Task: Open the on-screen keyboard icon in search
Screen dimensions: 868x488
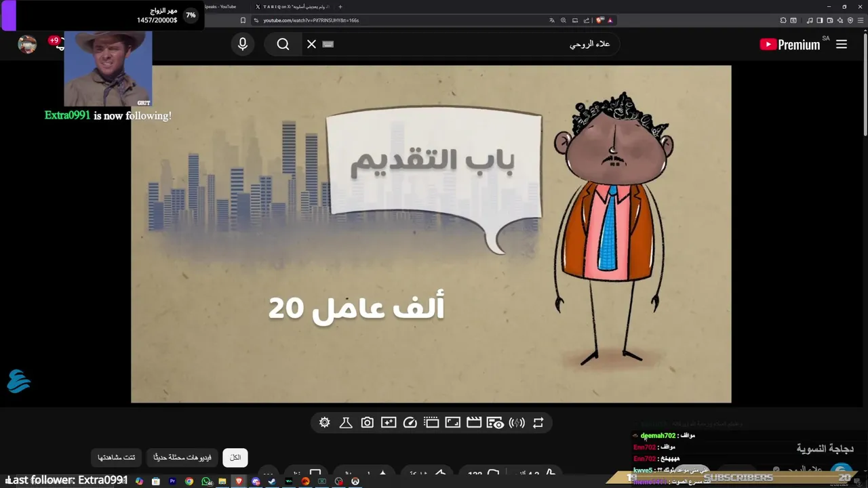Action: click(x=328, y=44)
